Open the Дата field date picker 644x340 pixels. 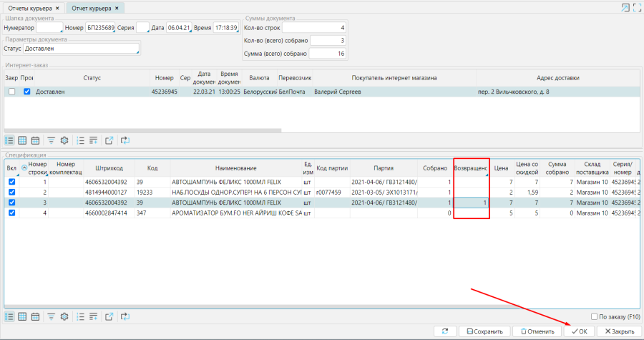point(177,27)
